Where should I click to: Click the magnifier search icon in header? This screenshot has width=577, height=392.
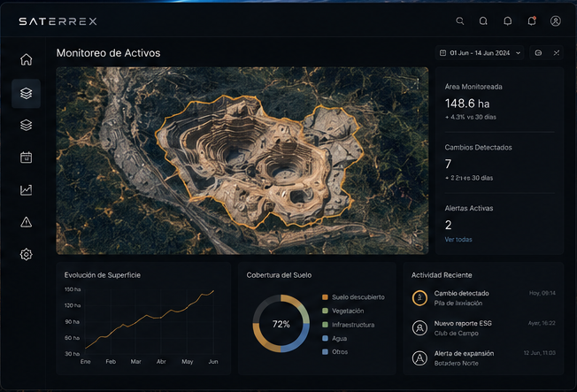point(460,21)
